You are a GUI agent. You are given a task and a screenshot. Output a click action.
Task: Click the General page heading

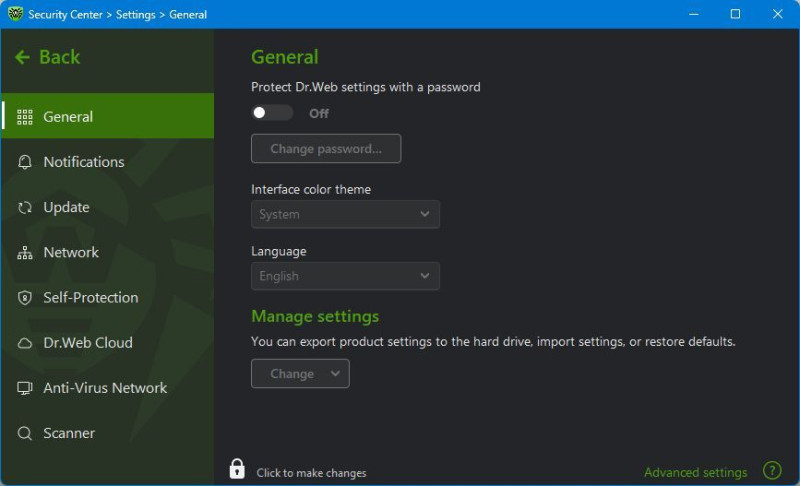[285, 57]
